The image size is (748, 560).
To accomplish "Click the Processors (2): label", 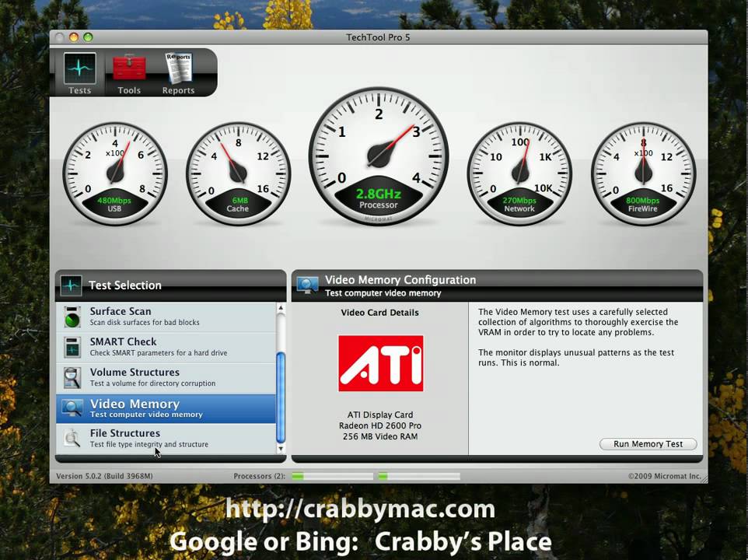I will tap(260, 476).
